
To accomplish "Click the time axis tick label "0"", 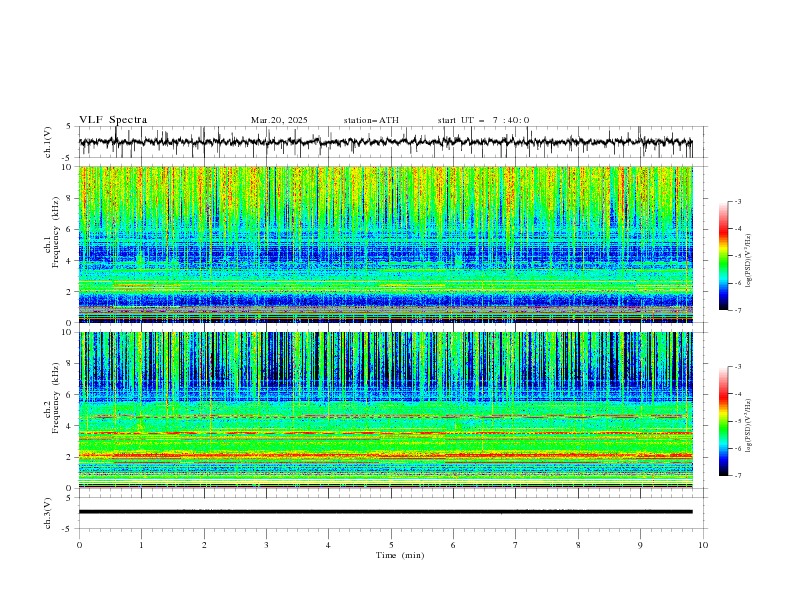I will pyautogui.click(x=79, y=545).
